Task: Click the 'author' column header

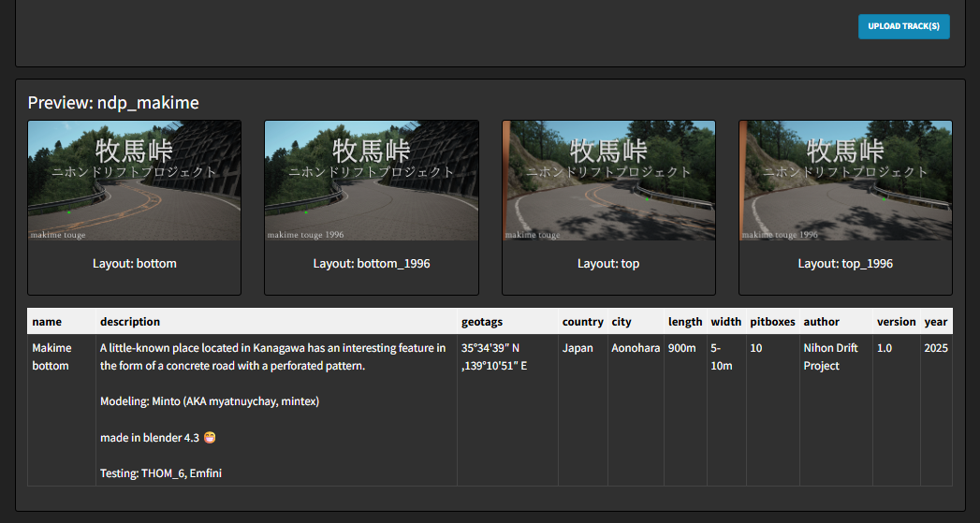Action: click(x=821, y=322)
